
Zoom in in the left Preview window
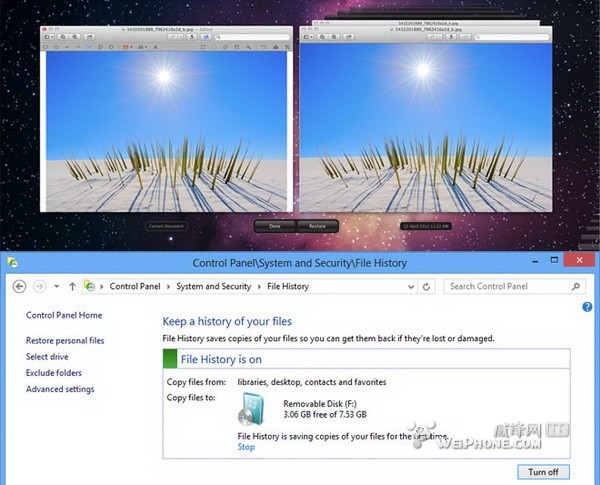click(x=75, y=37)
